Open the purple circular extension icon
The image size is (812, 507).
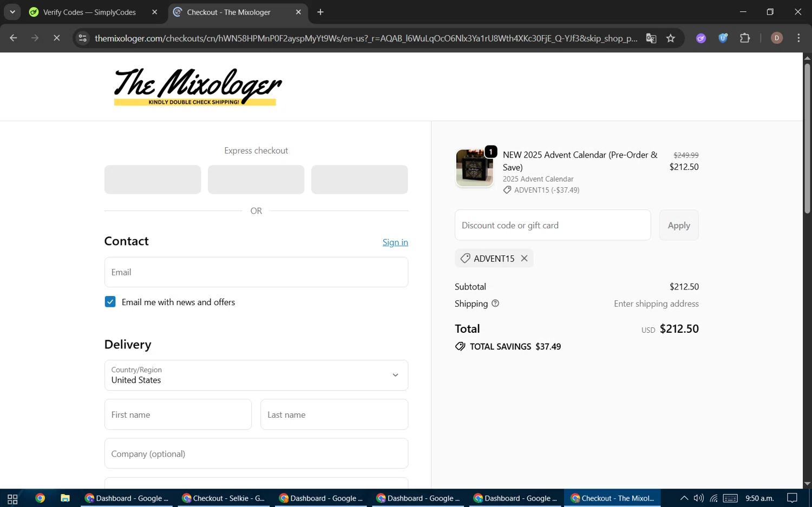701,38
